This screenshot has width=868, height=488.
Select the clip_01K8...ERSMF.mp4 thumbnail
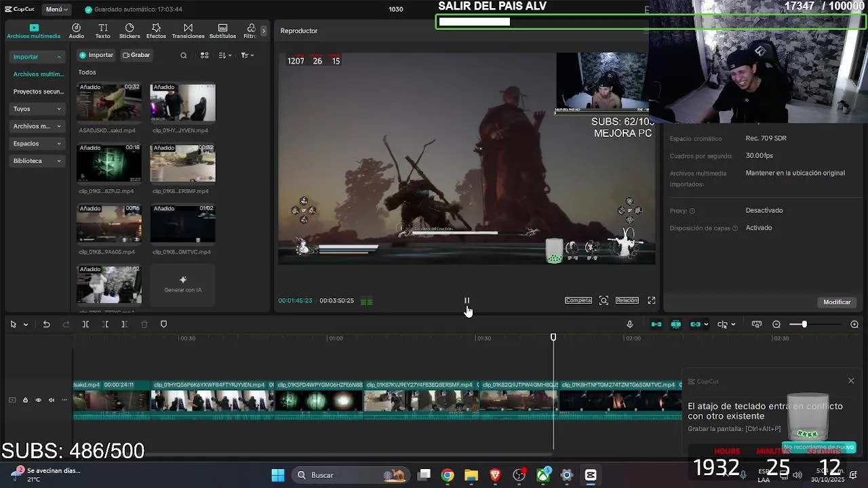point(182,163)
